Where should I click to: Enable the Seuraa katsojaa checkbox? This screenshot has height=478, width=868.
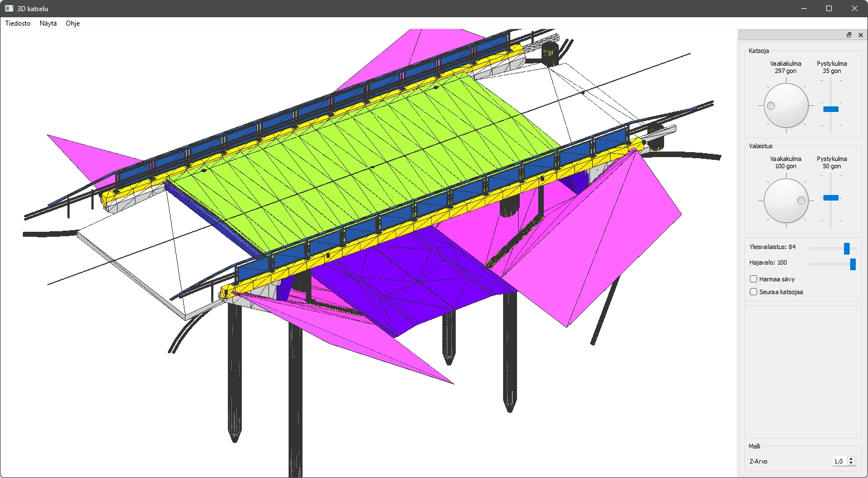[x=754, y=292]
